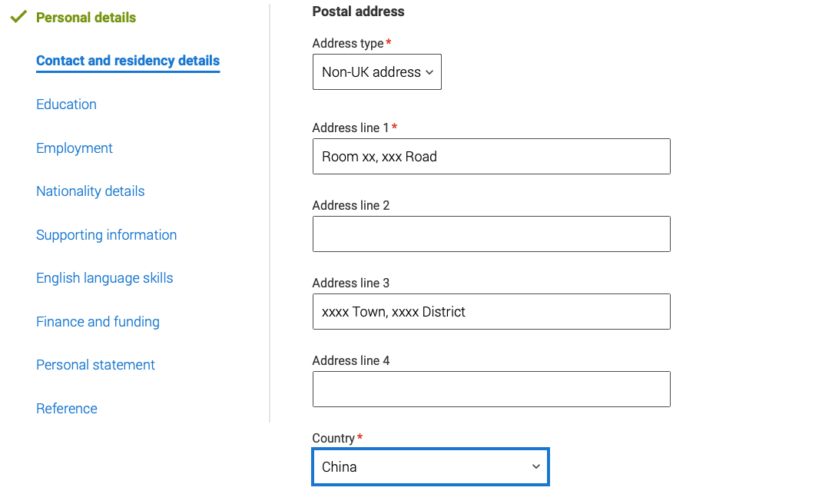
Task: Click the "Country" label text
Action: [x=333, y=438]
